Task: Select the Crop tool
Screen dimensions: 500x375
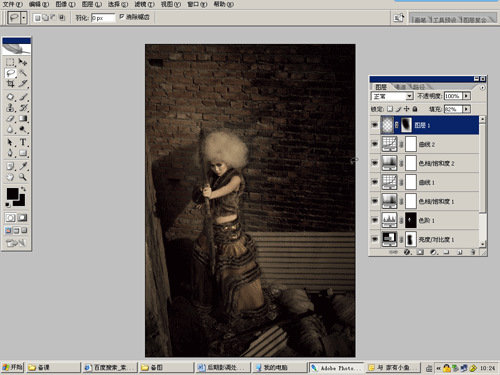Action: coord(10,83)
